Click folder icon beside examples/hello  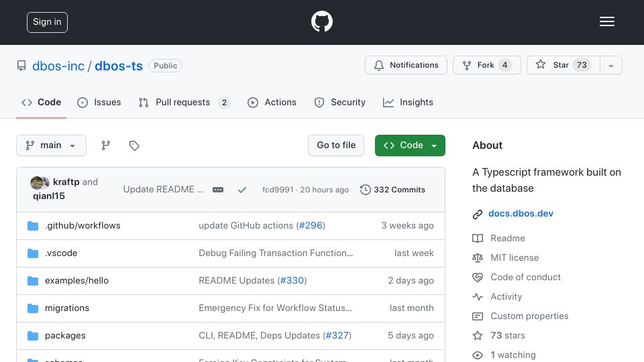click(x=33, y=281)
